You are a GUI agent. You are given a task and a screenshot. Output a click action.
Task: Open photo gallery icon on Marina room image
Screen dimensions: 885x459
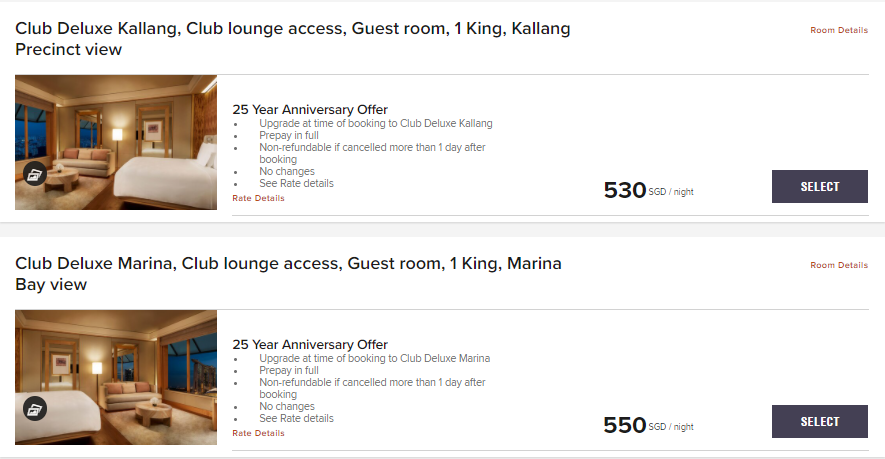click(35, 409)
